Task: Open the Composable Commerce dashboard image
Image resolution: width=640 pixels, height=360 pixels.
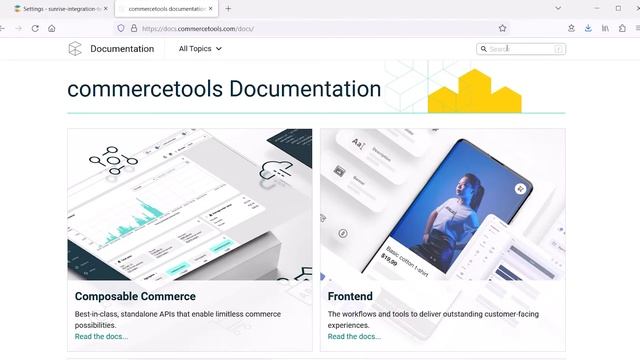Action: 190,204
